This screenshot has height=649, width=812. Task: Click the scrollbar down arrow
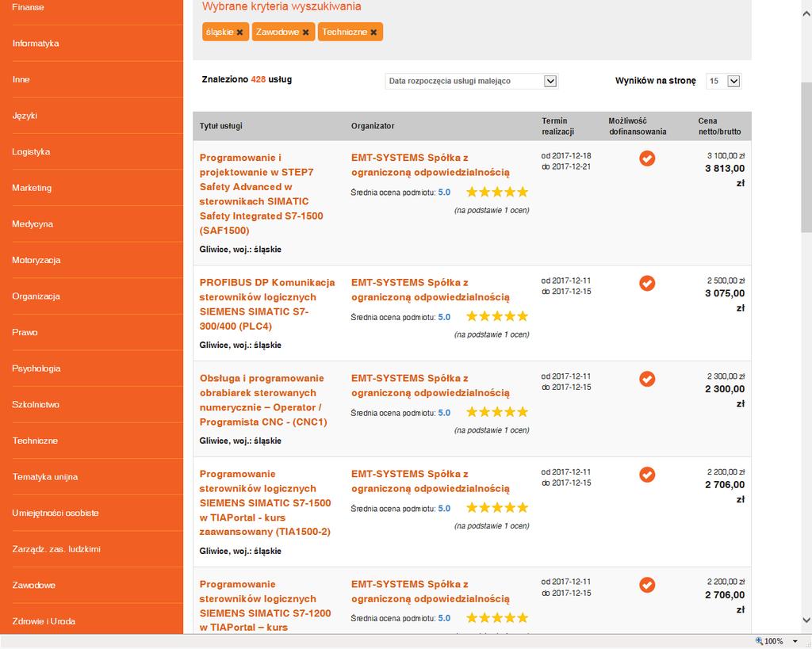tap(806, 620)
